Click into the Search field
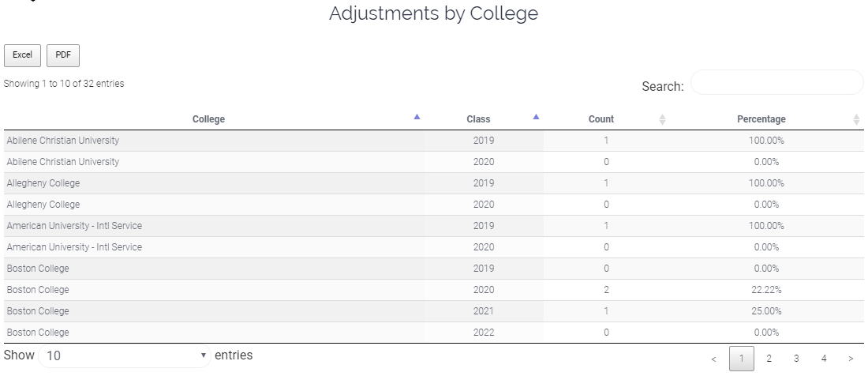 (x=776, y=82)
